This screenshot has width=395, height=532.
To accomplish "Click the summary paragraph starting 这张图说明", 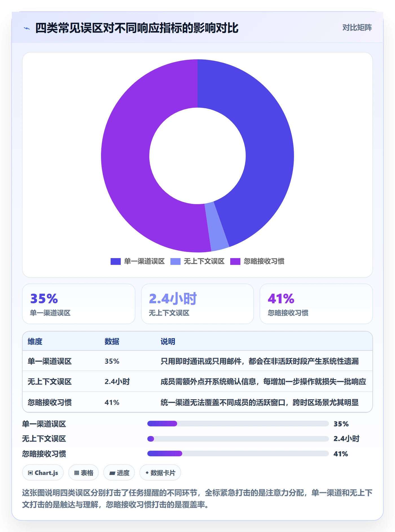I will 197,498.
